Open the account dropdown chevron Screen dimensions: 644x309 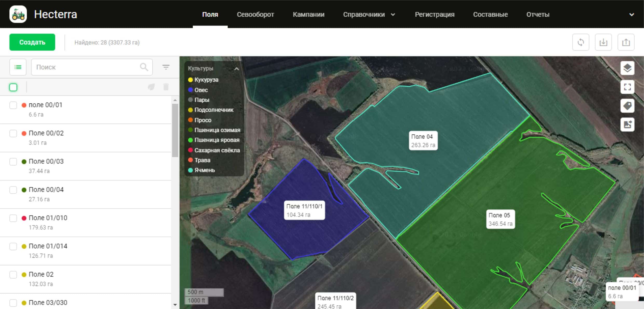632,15
